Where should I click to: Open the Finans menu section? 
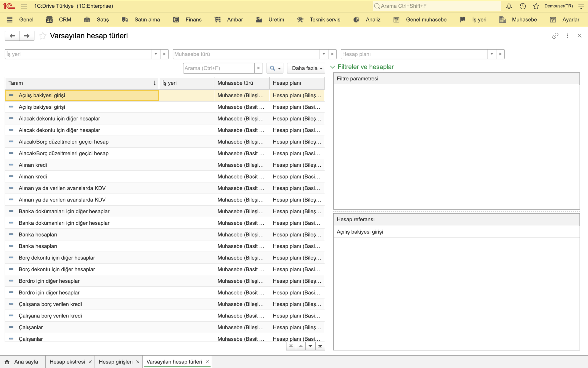click(x=187, y=20)
